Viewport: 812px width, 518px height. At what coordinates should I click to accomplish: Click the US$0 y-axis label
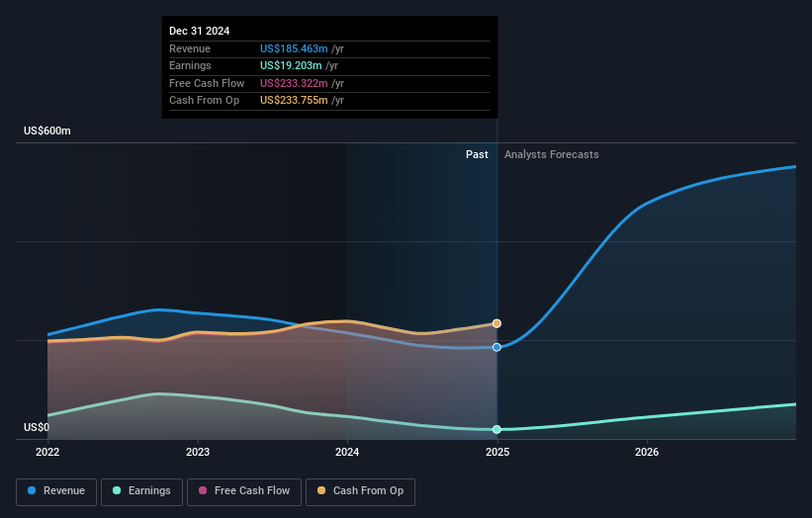click(37, 427)
